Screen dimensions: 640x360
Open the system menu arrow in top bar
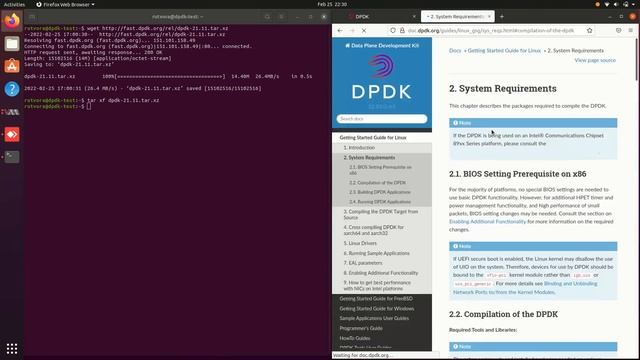(634, 4)
